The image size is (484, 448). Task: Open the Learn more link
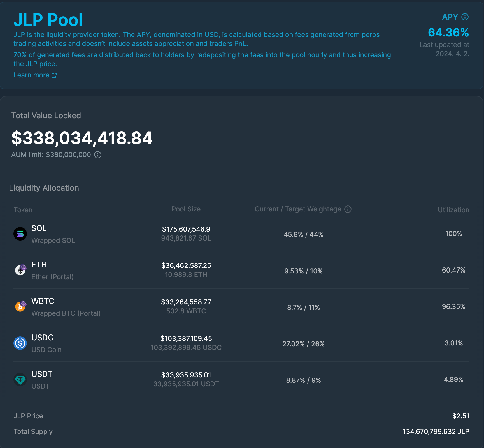tap(31, 75)
